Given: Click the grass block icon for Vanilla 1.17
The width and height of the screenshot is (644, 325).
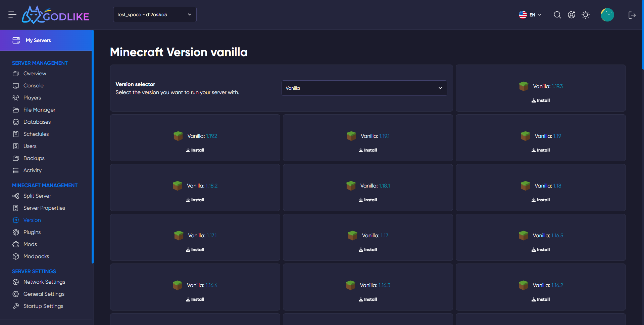Looking at the screenshot, I should (x=352, y=236).
